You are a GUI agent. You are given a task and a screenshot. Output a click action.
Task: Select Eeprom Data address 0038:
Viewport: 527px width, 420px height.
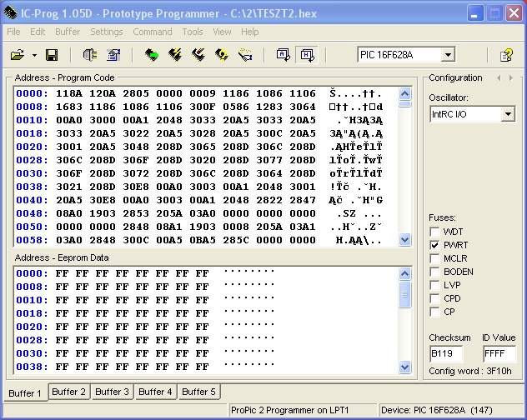32,367
